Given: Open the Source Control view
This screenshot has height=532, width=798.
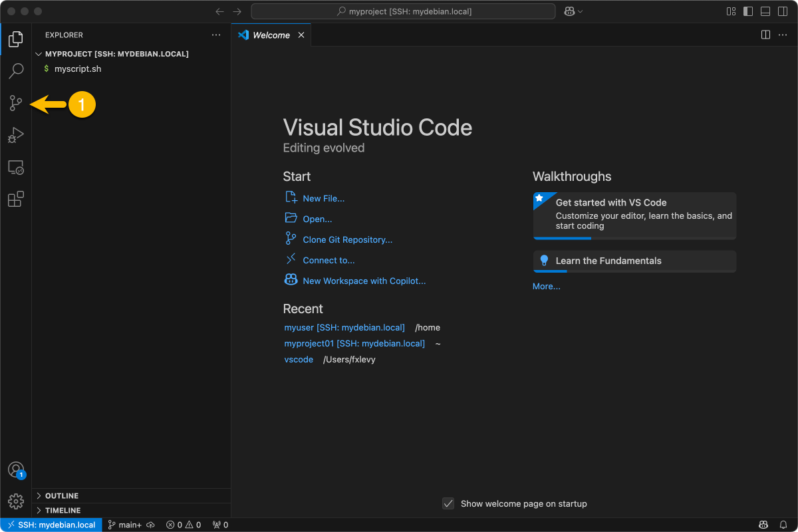Looking at the screenshot, I should (x=16, y=103).
